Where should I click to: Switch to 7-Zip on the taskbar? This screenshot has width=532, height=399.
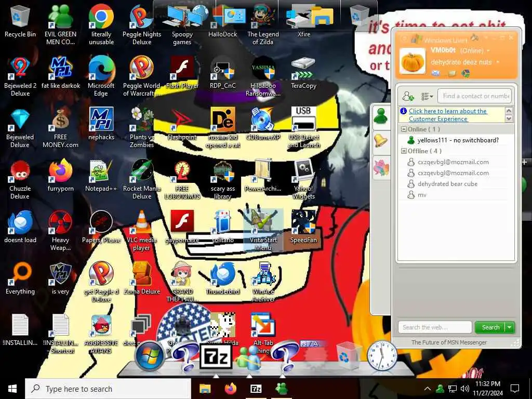tap(256, 389)
